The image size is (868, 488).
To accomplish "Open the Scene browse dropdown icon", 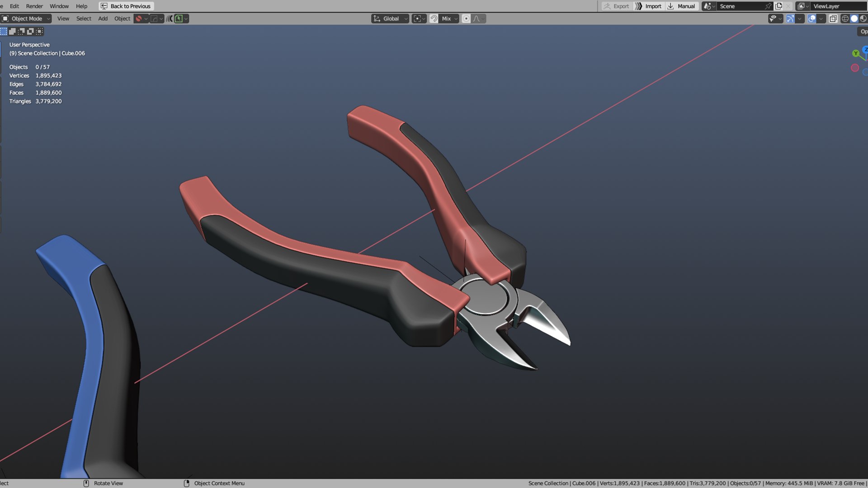I will point(709,6).
